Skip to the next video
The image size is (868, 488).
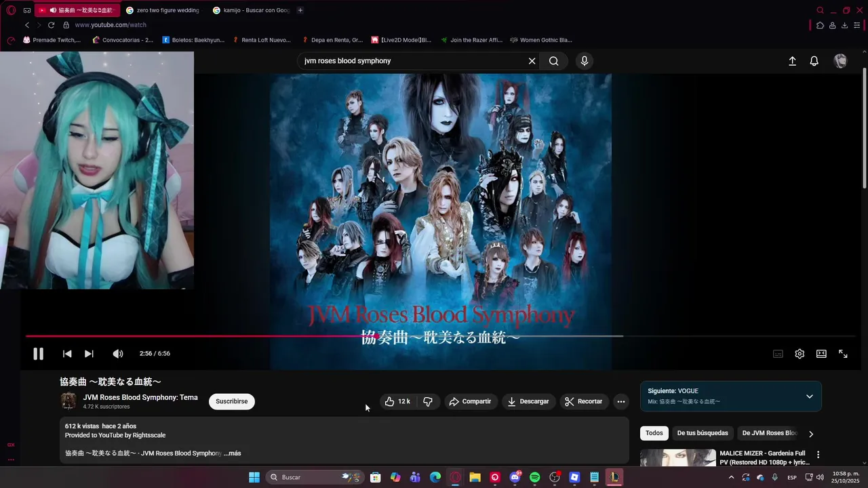coord(89,354)
